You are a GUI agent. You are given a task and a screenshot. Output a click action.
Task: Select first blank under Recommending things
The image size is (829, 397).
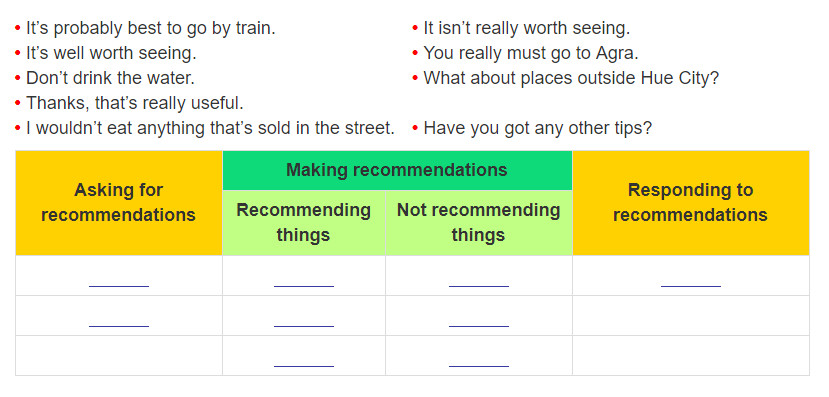coord(304,280)
